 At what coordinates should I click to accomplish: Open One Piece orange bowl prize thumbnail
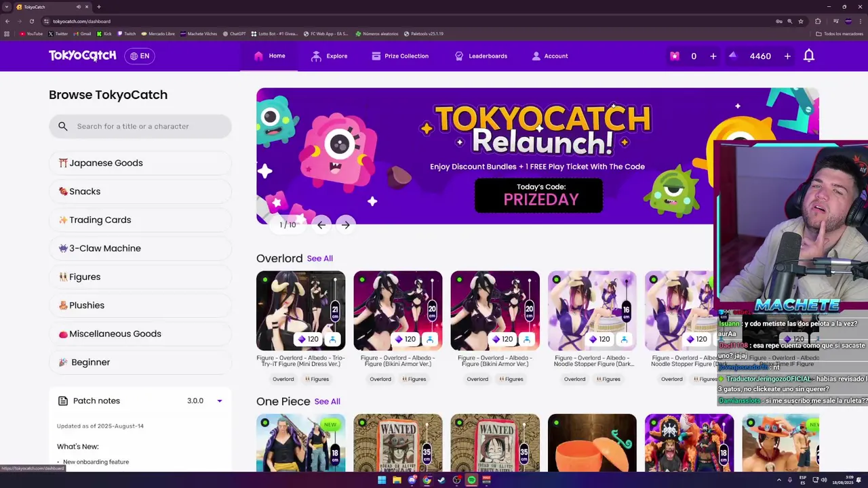(x=592, y=443)
